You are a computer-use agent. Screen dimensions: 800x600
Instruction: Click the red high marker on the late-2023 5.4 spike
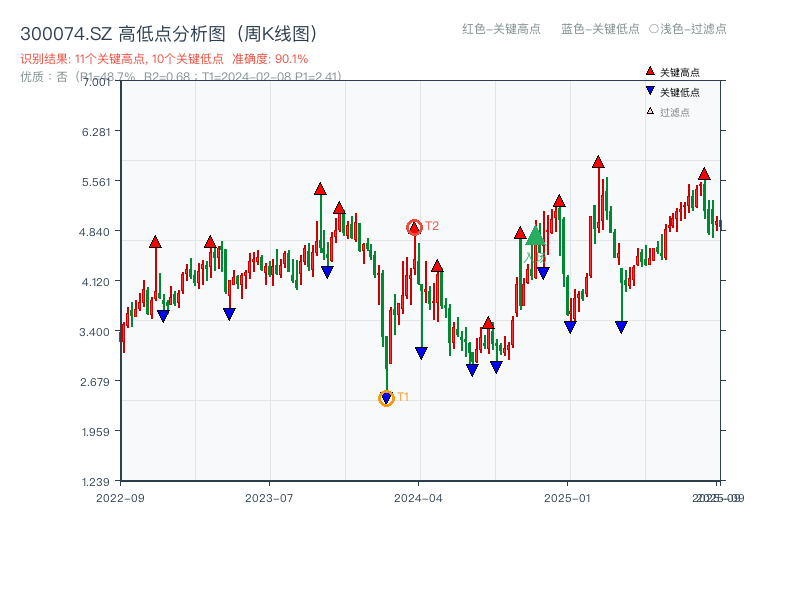[x=320, y=189]
